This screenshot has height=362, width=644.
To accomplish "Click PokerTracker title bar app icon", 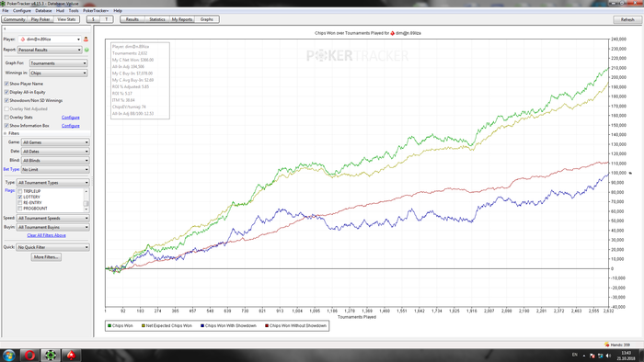I will pyautogui.click(x=3, y=4).
